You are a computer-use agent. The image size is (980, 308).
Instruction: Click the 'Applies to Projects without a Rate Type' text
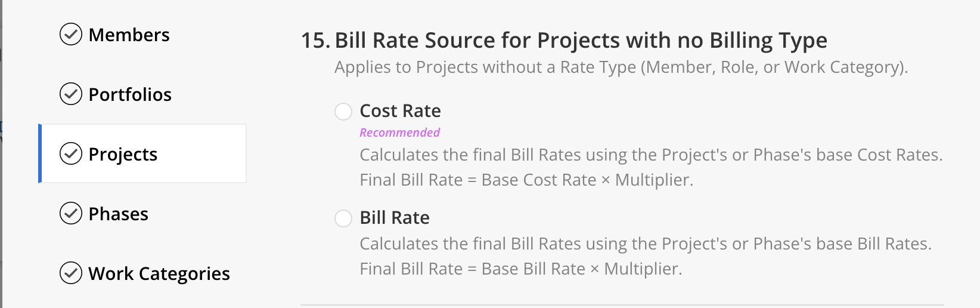(620, 67)
